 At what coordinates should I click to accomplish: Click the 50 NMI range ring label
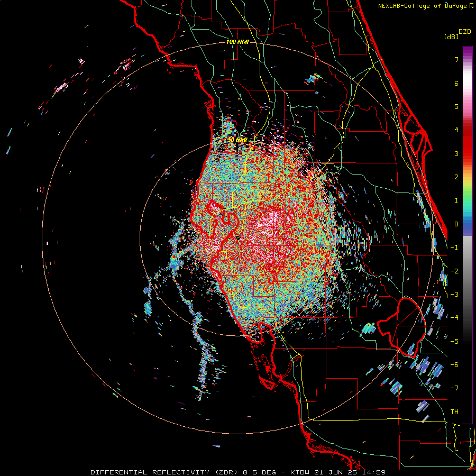[237, 140]
